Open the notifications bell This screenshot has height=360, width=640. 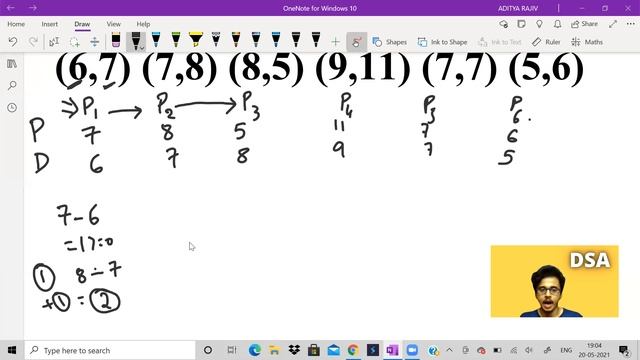pos(557,24)
